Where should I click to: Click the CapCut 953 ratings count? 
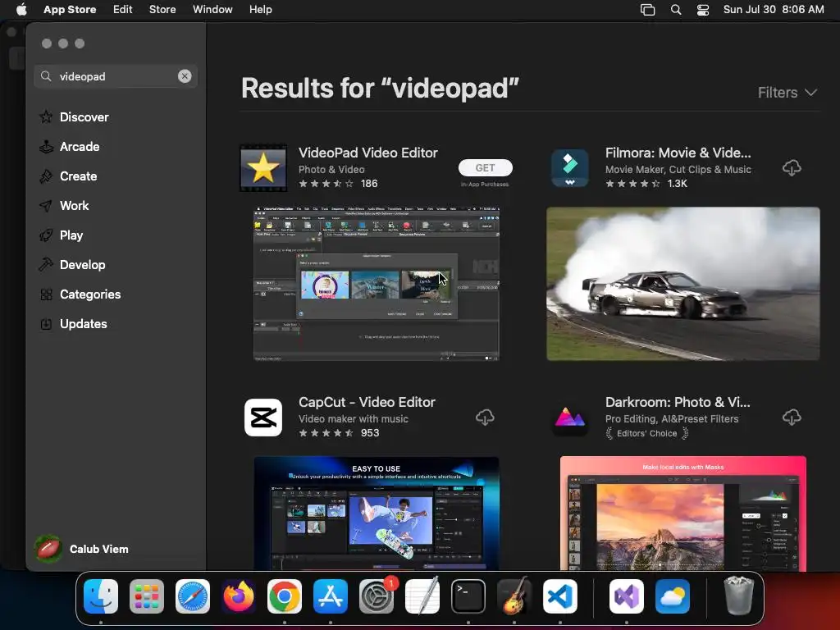[x=370, y=433]
